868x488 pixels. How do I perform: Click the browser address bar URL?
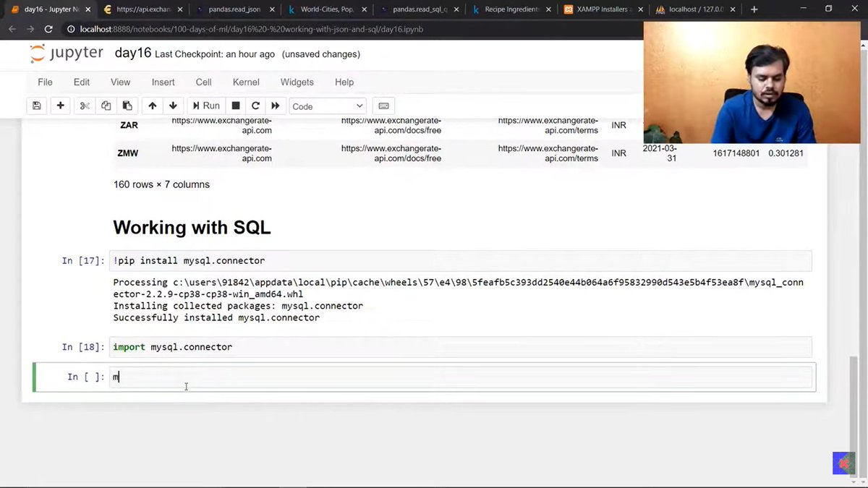tap(252, 30)
